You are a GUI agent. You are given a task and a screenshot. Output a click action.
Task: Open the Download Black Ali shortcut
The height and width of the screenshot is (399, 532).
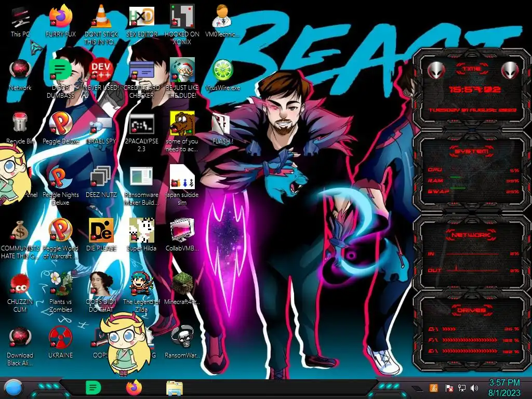(x=20, y=346)
